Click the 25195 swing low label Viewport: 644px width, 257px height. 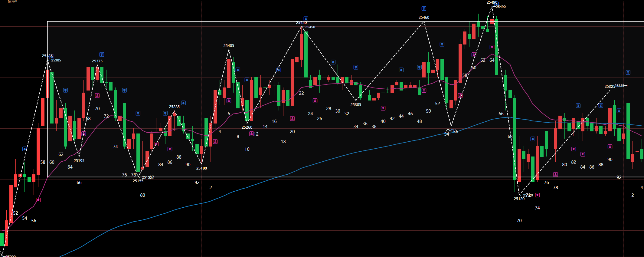coord(79,161)
